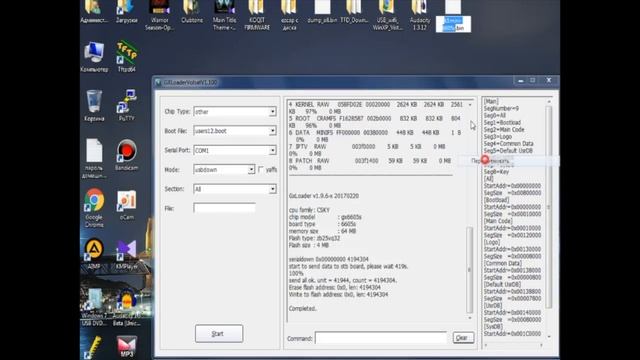This screenshot has height=360, width=640.
Task: Open the Корзина recycle bin icon
Action: [x=94, y=105]
